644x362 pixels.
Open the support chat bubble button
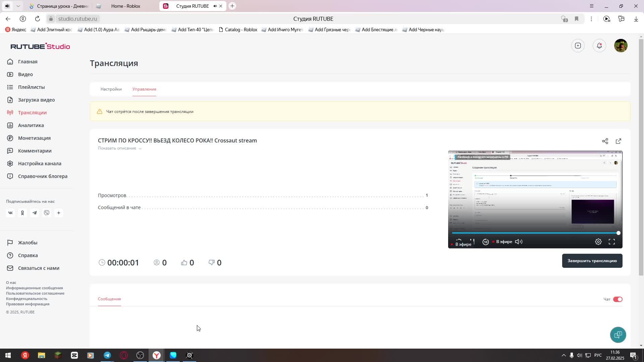point(618,335)
